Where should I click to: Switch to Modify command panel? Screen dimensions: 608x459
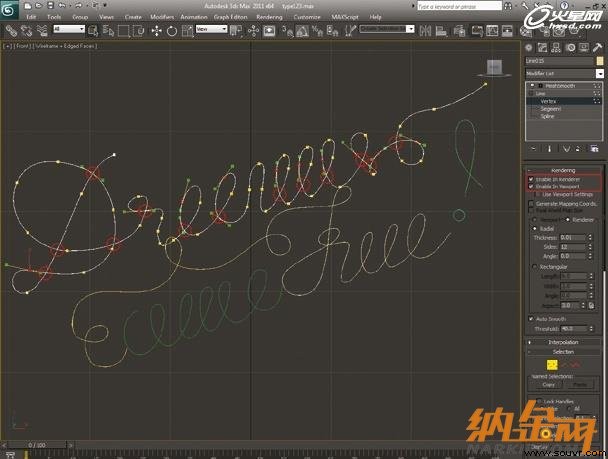coord(542,48)
